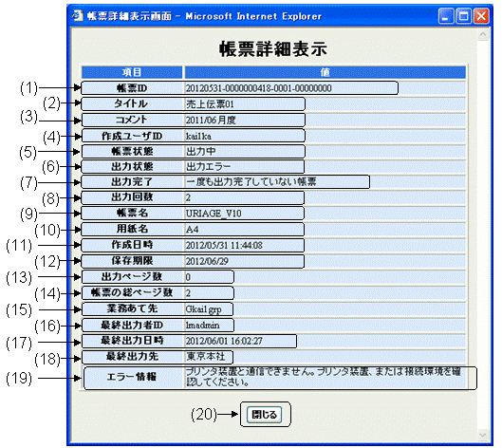Click the エラー情報 label cell
The image size is (502, 448).
(132, 377)
